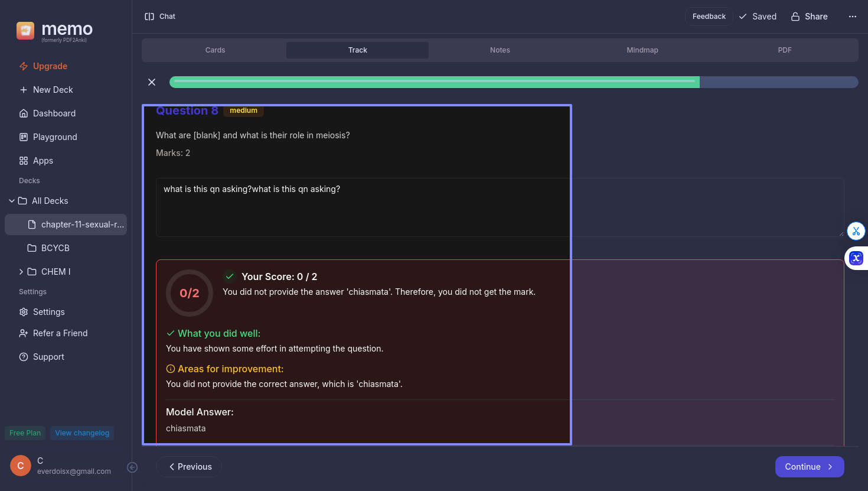Click the user avatar C icon
868x491 pixels.
[21, 466]
